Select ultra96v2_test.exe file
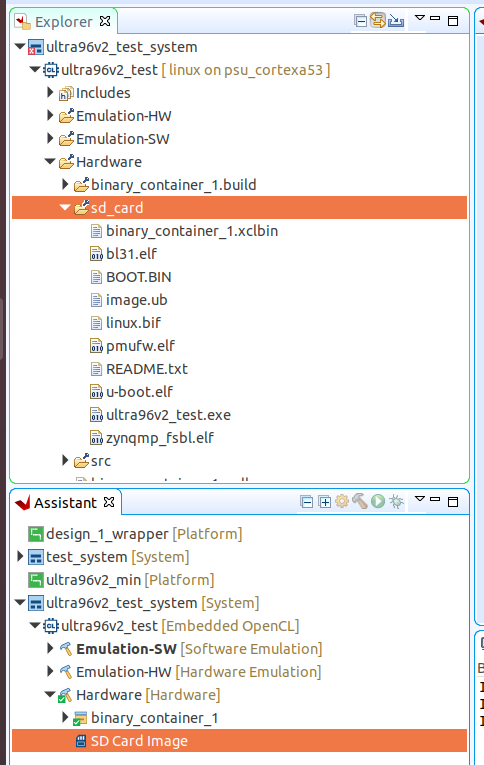Viewport: 484px width, 765px height. click(168, 415)
